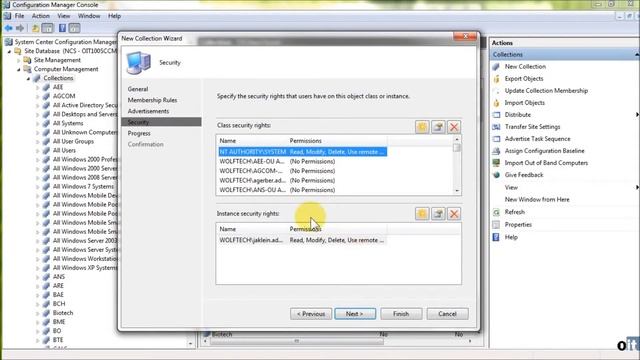
Task: Select WOLFTECH\jaklein instance rights row
Action: tap(302, 240)
